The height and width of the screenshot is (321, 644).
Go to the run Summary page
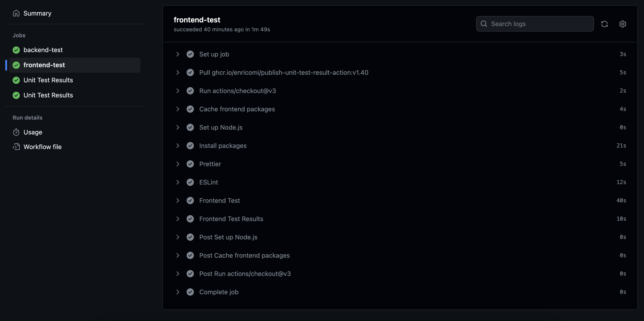37,13
